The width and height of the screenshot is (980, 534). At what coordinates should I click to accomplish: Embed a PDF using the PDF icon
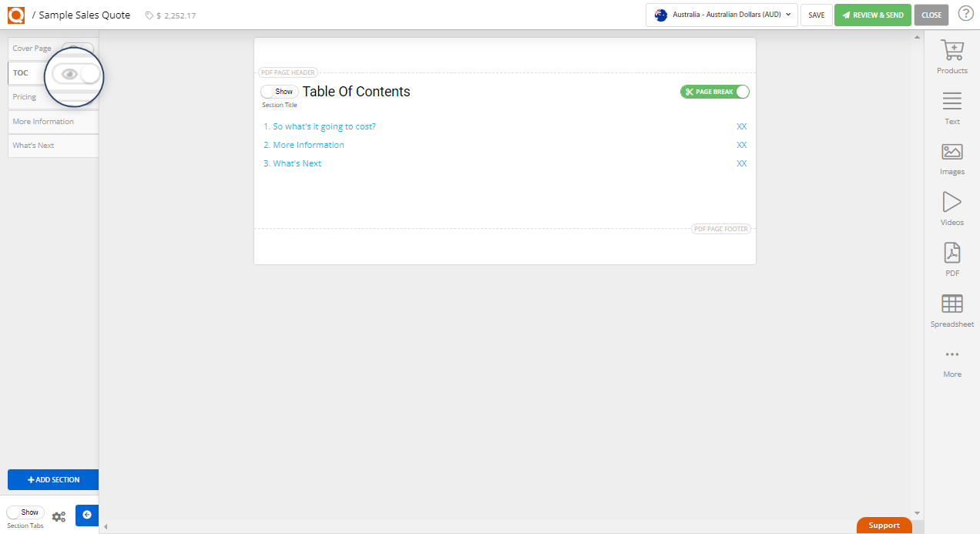point(951,257)
